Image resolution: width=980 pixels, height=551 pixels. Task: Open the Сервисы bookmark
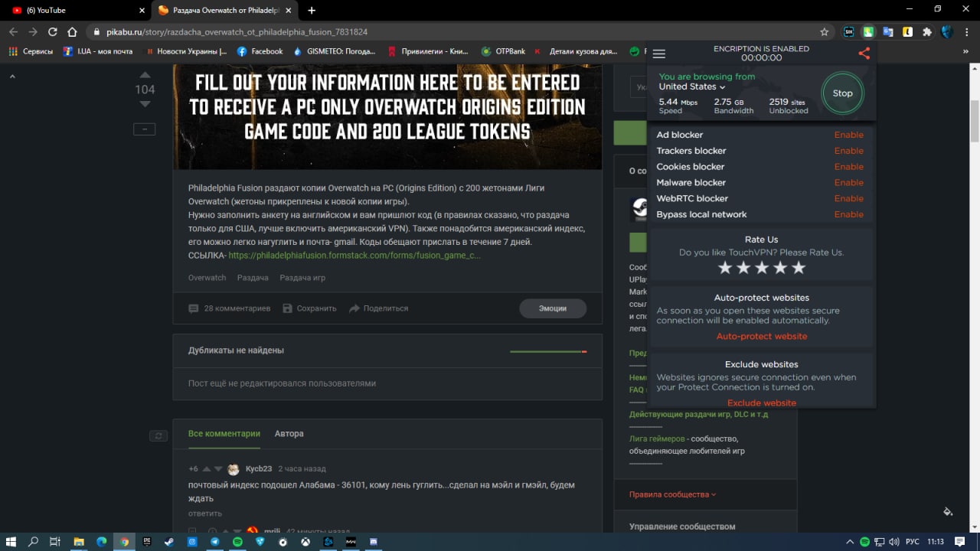coord(31,51)
